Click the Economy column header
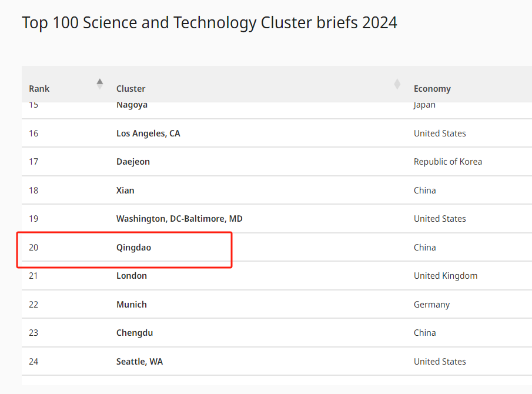 click(432, 89)
